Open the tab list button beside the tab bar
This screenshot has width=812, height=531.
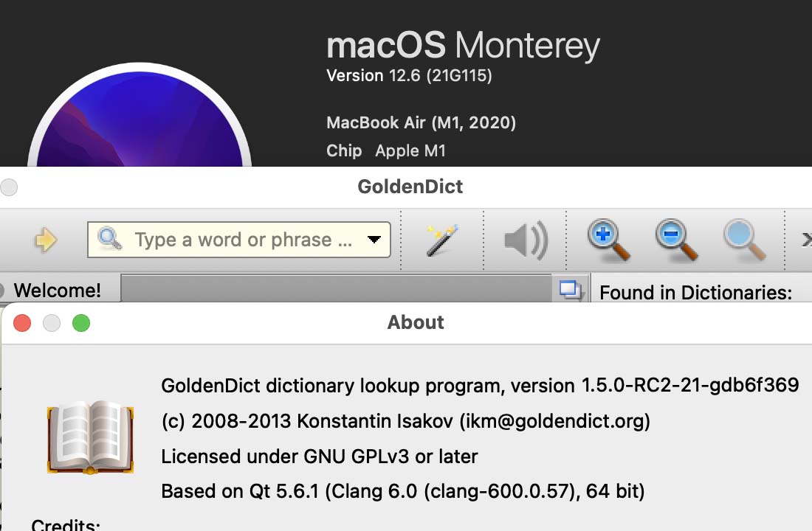click(x=570, y=289)
